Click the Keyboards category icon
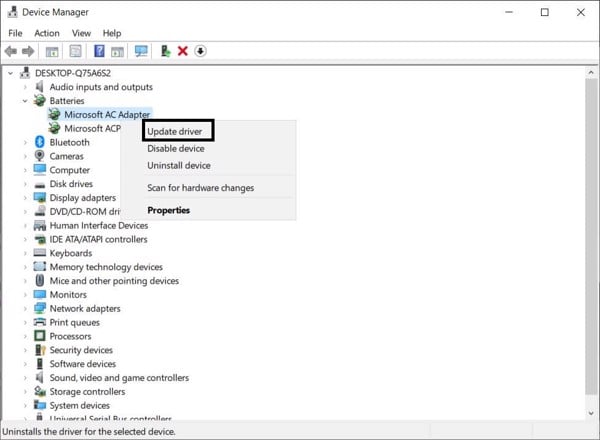Screen dimensions: 600x440 pyautogui.click(x=40, y=253)
